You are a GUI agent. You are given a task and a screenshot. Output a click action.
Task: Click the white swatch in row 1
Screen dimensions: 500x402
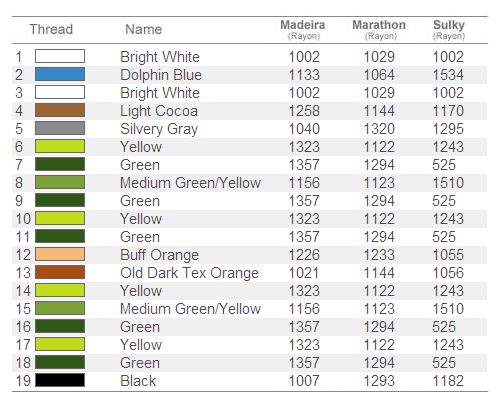(x=60, y=56)
